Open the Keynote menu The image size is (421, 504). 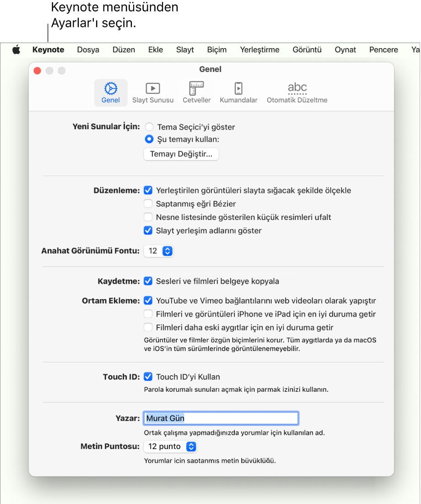click(48, 50)
